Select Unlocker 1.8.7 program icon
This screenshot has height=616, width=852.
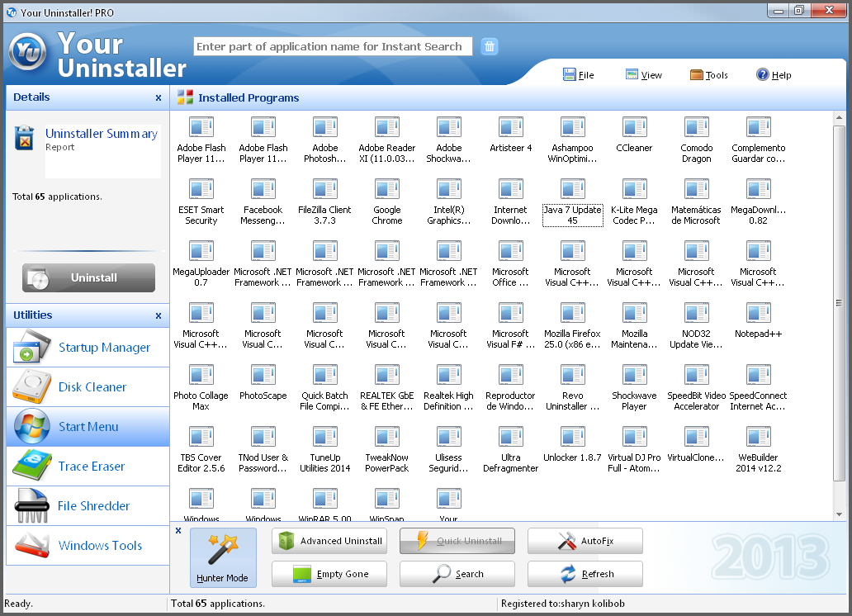tap(573, 438)
